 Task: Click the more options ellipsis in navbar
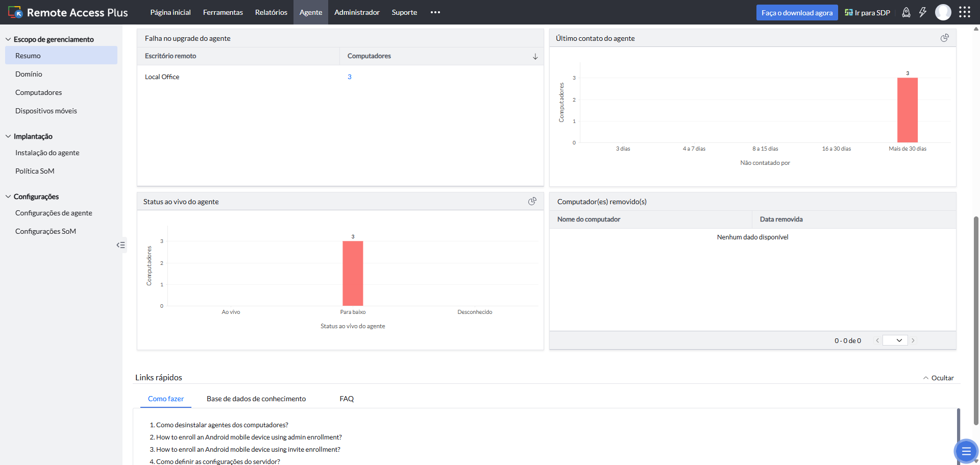point(435,12)
